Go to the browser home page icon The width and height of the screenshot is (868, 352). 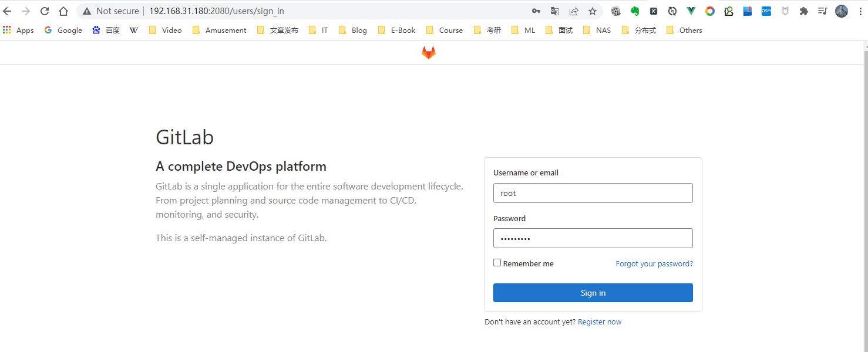pos(63,11)
